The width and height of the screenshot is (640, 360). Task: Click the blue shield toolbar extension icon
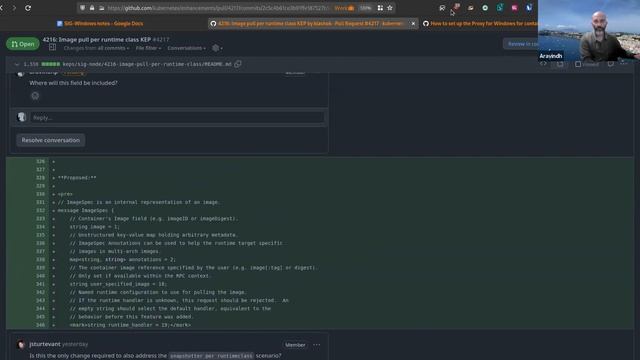coord(529,8)
